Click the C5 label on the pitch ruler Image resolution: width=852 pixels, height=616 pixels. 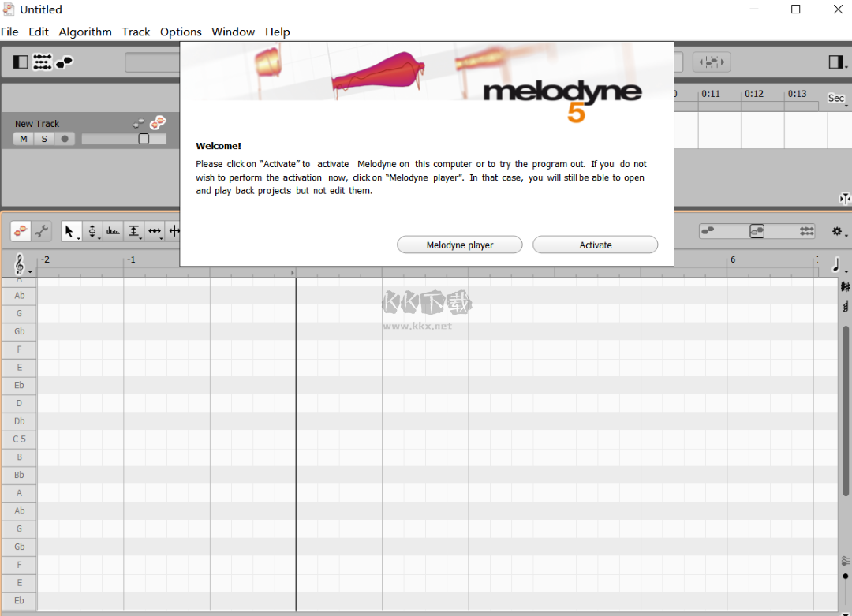(x=19, y=439)
